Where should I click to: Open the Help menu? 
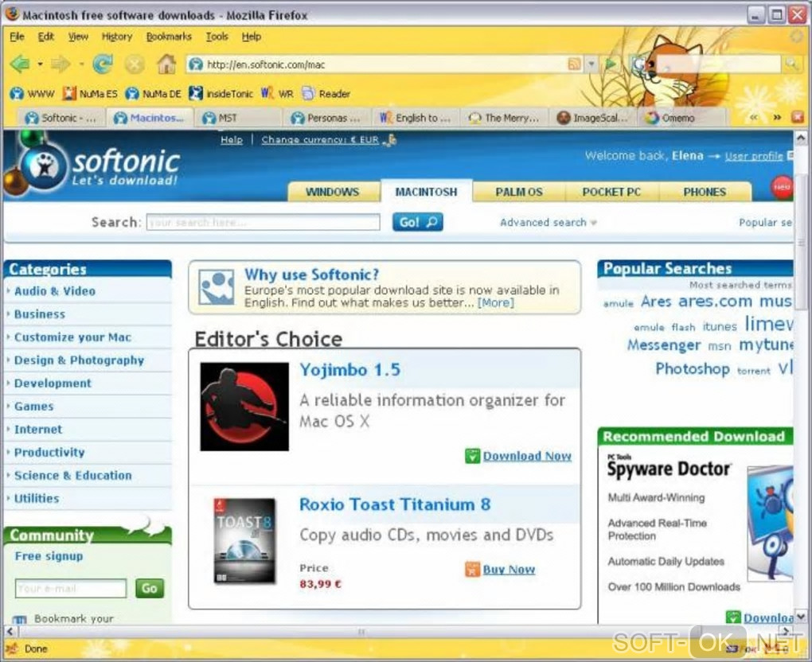point(251,37)
